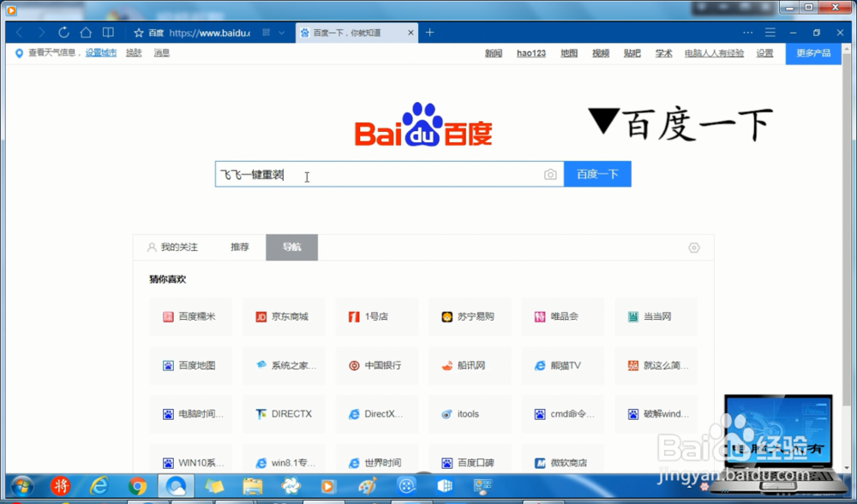Open the 熊猫TV shortcut

563,365
